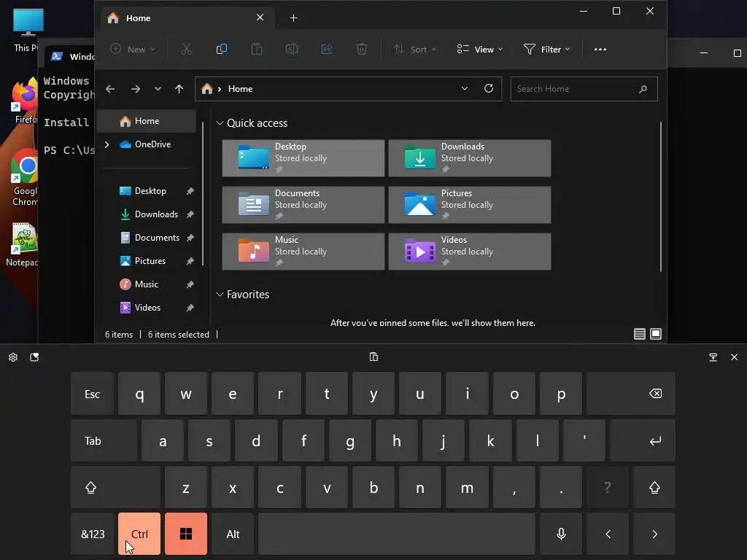Screen dimensions: 747x560
Task: Click the Share icon in Explorer toolbar
Action: click(327, 49)
